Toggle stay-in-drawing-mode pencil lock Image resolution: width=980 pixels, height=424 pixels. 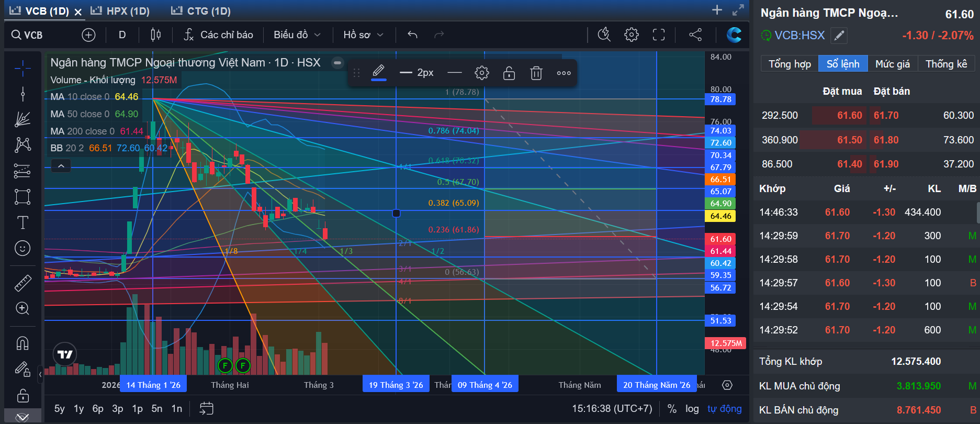(x=22, y=370)
